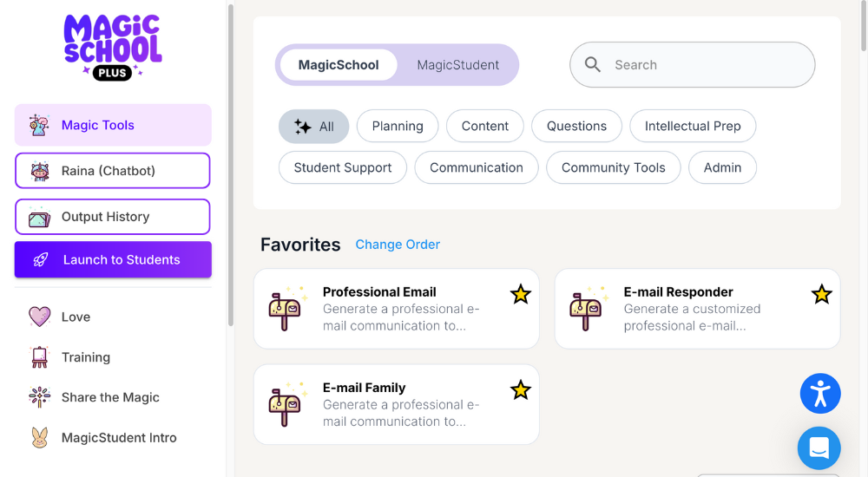868x477 pixels.
Task: Click the sidebar vertical scrollbar thumb
Action: tap(230, 165)
